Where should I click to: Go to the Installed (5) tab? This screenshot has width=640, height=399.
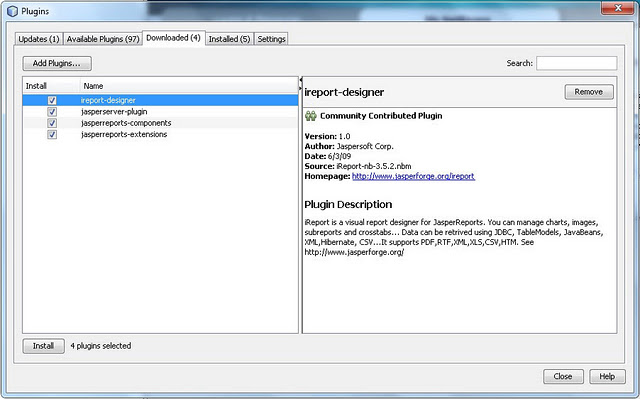(229, 39)
